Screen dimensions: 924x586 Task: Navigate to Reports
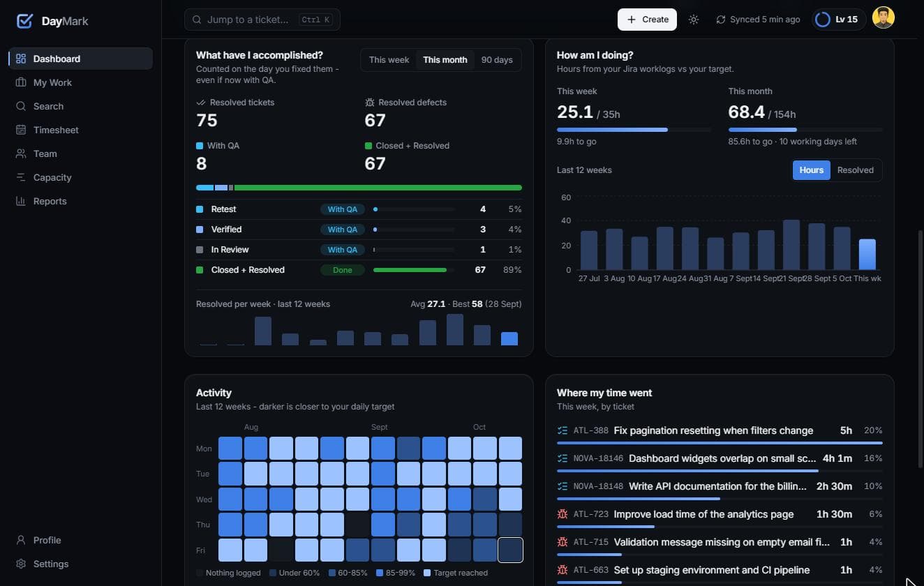[x=80, y=201]
